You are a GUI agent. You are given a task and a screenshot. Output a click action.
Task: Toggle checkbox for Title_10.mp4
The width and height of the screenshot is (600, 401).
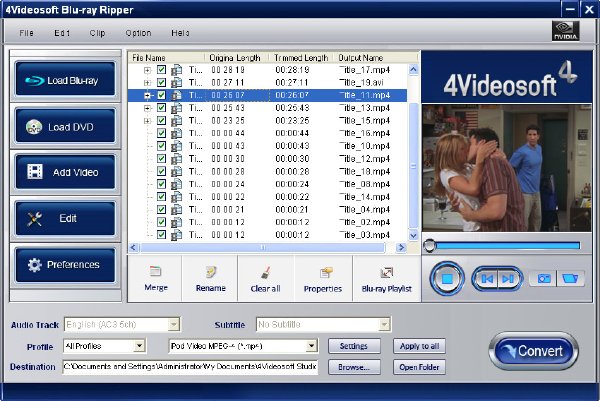coord(161,146)
